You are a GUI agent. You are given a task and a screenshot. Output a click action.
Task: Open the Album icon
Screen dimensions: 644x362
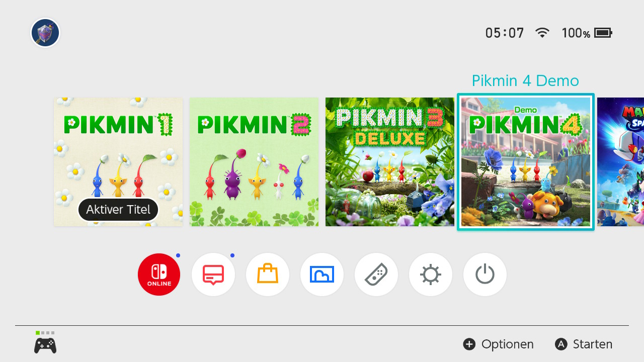pyautogui.click(x=322, y=275)
